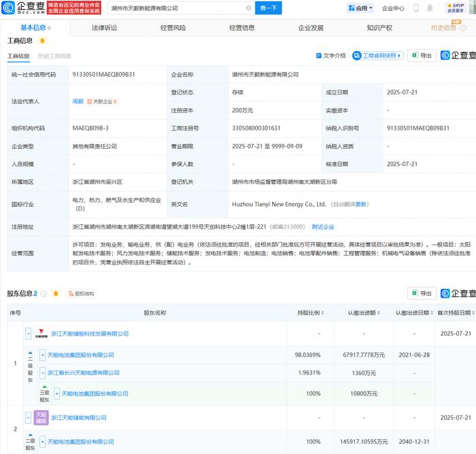This screenshot has height=454, width=476.
Task: Expand 天能电池集团 row with 98.0369% share
Action: [x=42, y=355]
